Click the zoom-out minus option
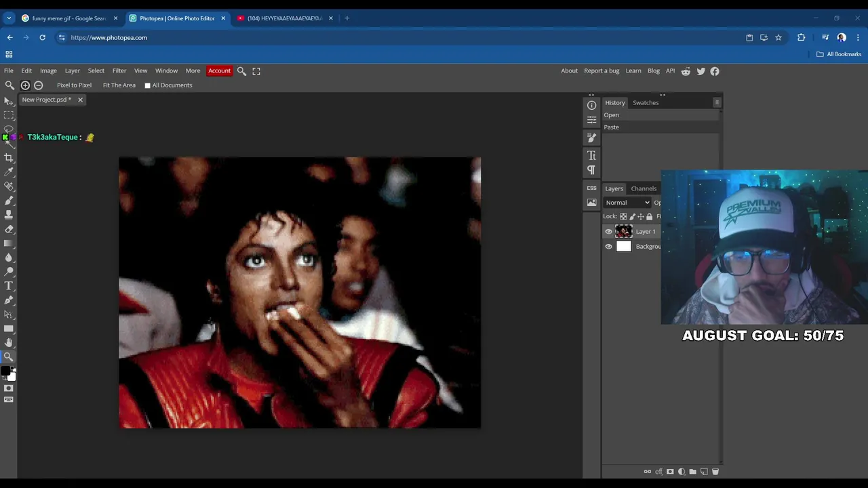 [x=38, y=85]
